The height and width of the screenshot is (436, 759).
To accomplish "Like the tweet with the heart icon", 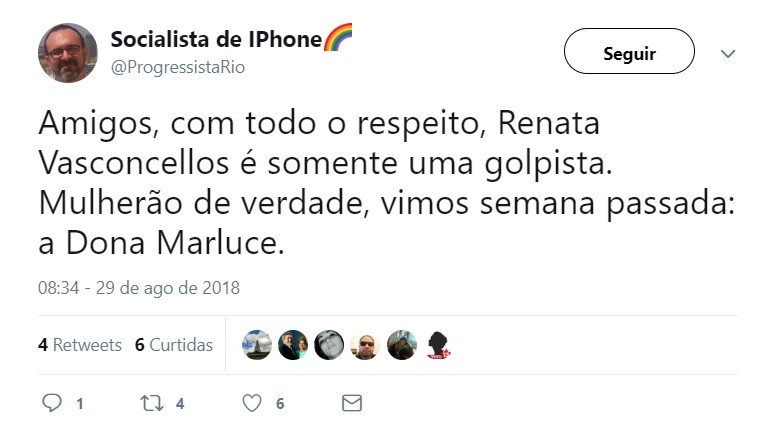I will 252,403.
